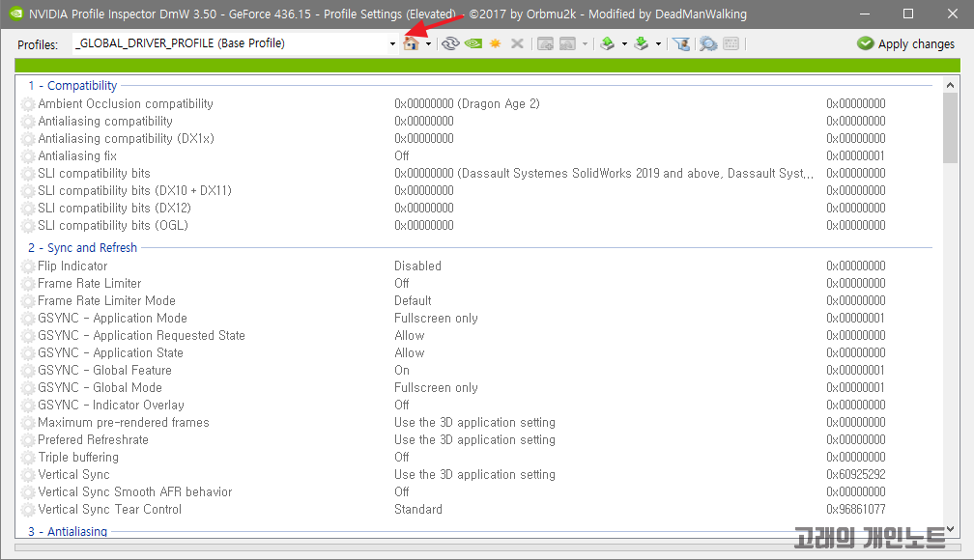Maximize the NVIDIA Profile Inspector window
This screenshot has height=560, width=974.
coord(908,14)
